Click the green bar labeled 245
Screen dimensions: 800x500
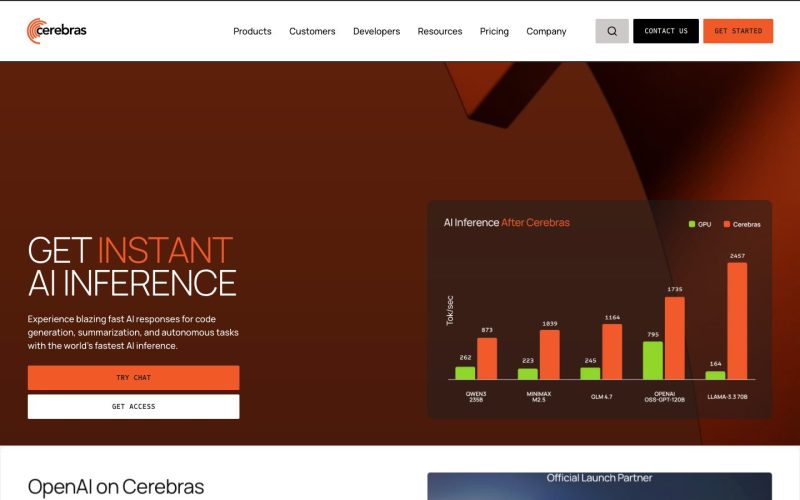[590, 373]
